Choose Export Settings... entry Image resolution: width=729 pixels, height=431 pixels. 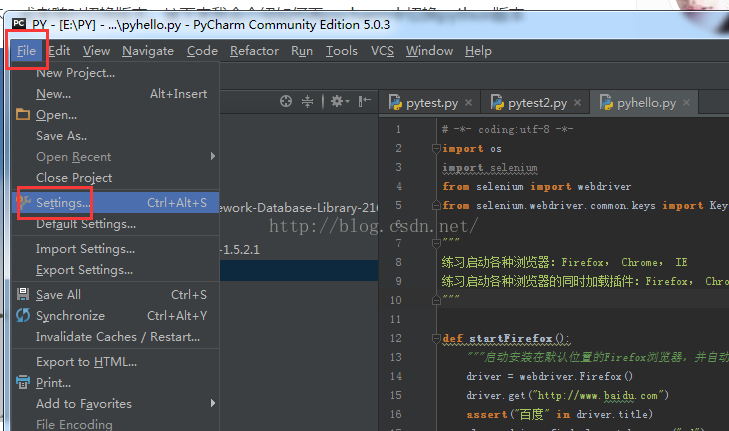click(115, 270)
